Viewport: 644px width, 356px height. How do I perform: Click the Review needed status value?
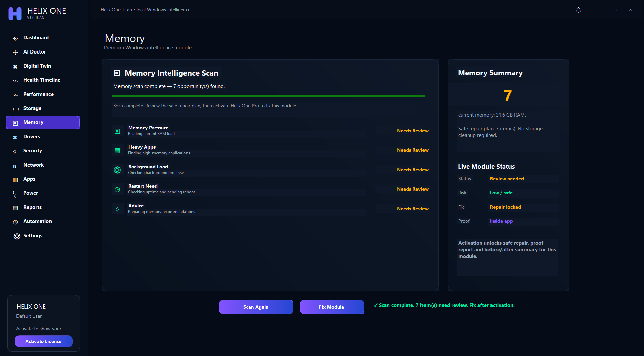(x=507, y=179)
